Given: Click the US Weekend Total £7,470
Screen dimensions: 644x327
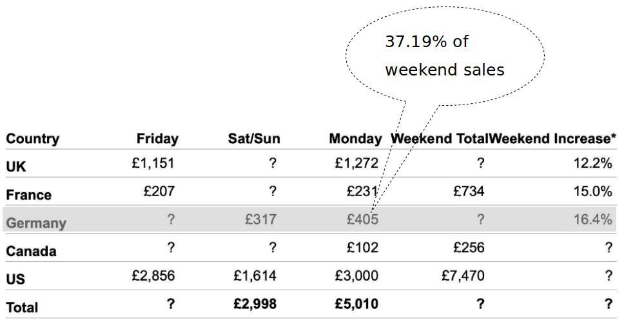Looking at the screenshot, I should (x=463, y=276).
